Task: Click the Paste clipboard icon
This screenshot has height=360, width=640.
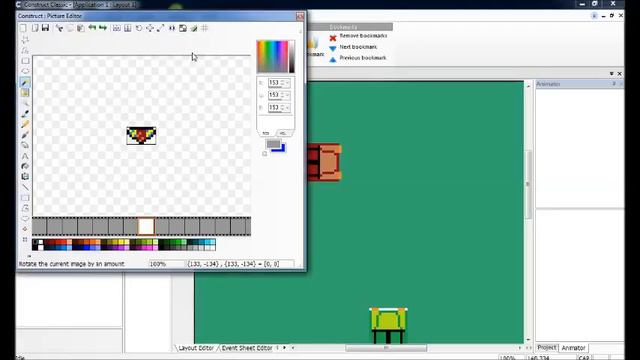Action: (x=81, y=28)
